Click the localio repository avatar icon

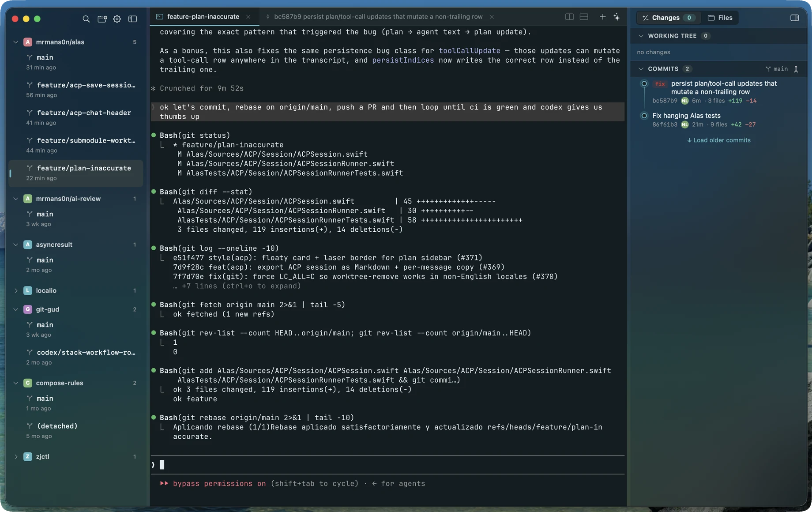pos(28,290)
